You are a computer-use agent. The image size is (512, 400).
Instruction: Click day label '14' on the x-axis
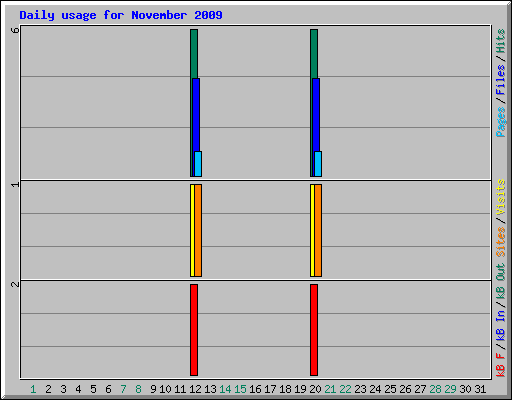[225, 389]
